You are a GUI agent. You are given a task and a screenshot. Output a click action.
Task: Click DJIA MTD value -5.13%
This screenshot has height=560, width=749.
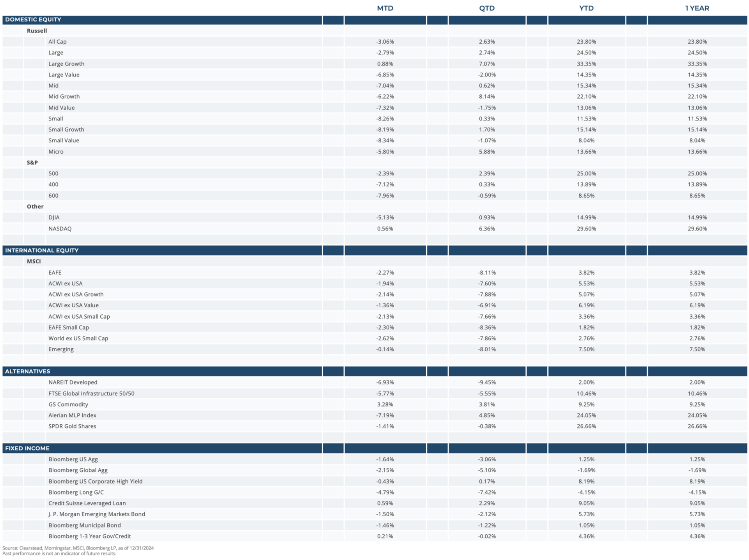pyautogui.click(x=385, y=217)
